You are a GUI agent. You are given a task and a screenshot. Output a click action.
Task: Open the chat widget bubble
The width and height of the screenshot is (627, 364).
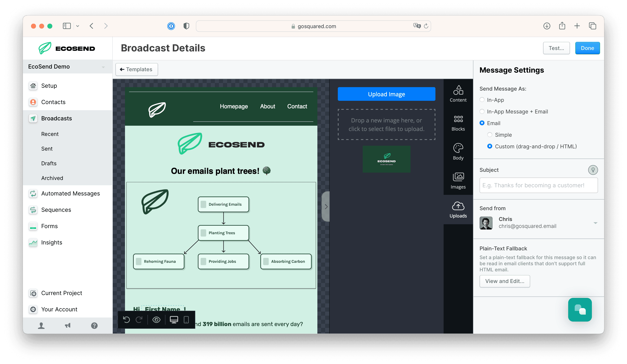(580, 310)
